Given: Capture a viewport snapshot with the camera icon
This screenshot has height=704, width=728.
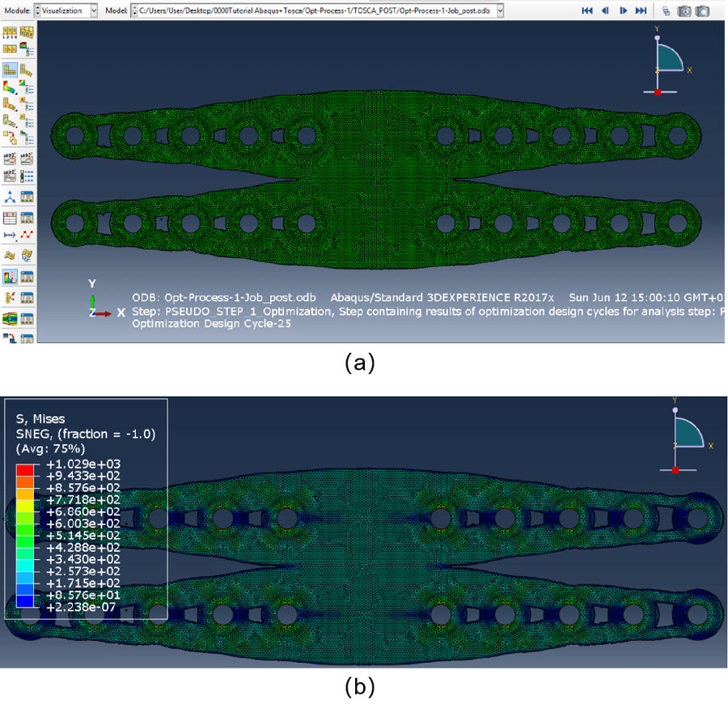Looking at the screenshot, I should (x=702, y=11).
